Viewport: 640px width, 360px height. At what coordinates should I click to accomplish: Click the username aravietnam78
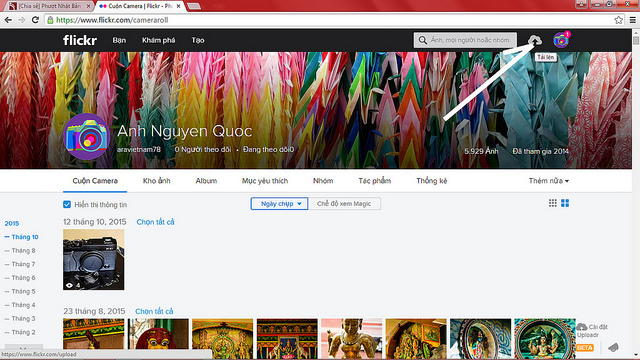point(139,149)
